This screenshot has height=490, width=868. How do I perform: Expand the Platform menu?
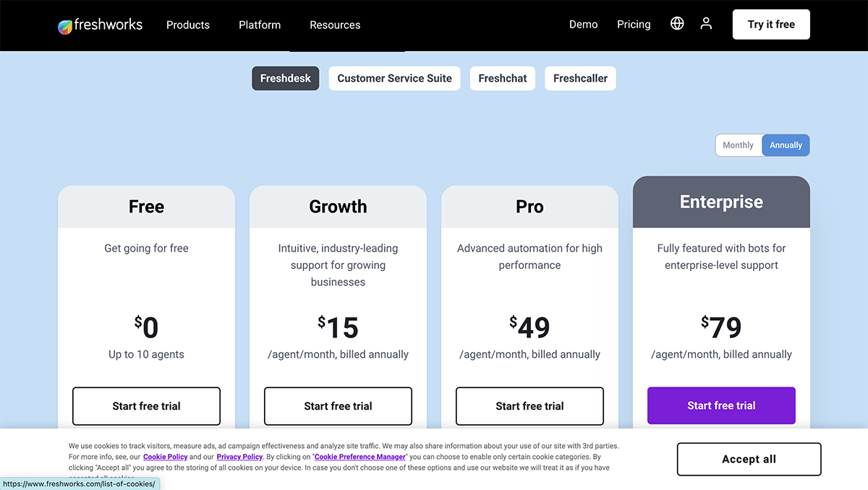259,24
